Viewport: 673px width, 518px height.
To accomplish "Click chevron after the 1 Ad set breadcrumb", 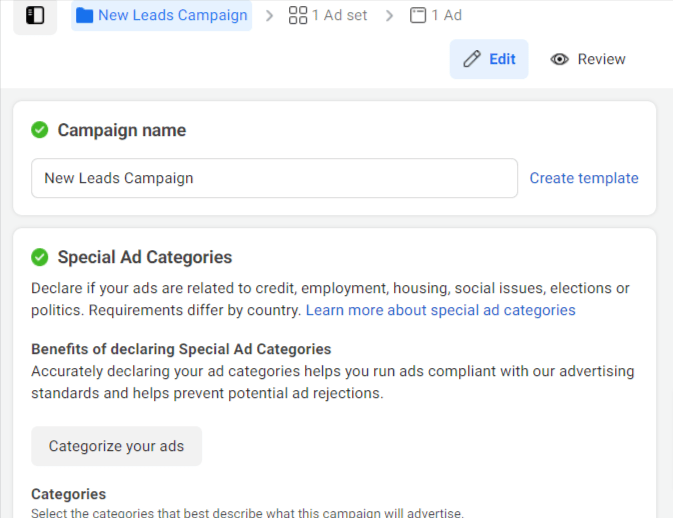I will [x=390, y=16].
